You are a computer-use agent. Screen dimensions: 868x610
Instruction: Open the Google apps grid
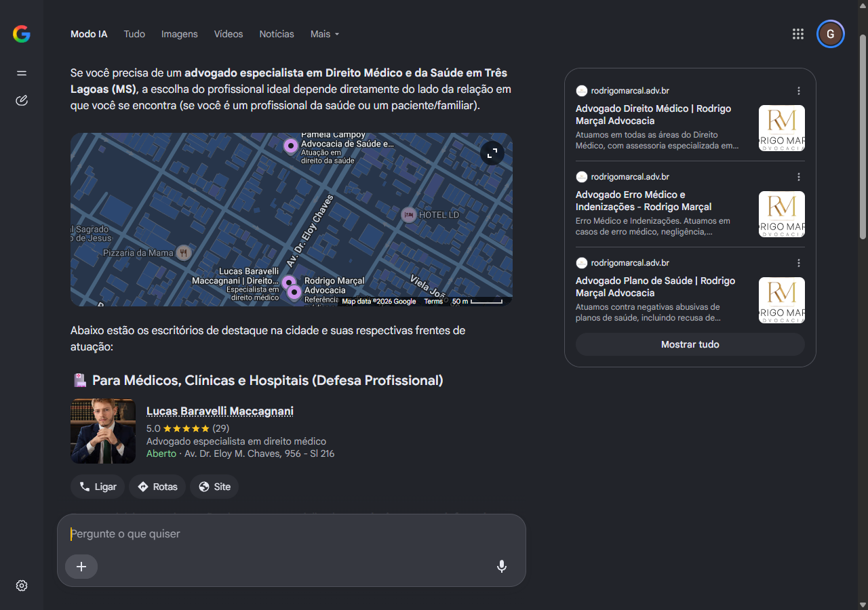[x=798, y=34]
